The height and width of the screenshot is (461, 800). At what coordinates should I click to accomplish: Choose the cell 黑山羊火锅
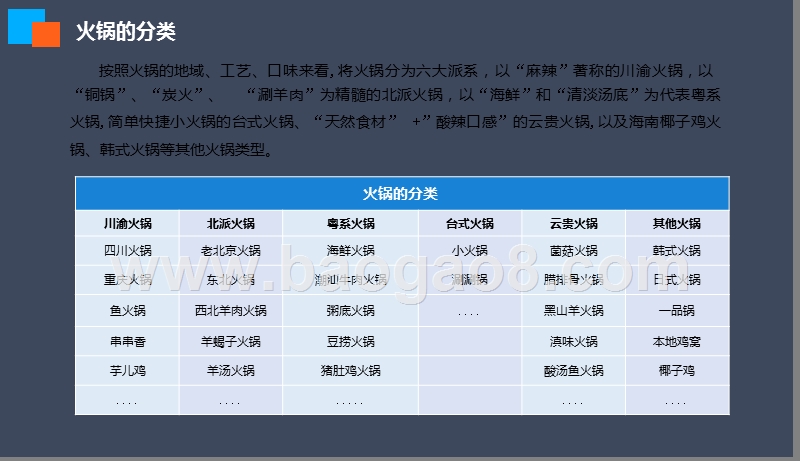[x=573, y=310]
